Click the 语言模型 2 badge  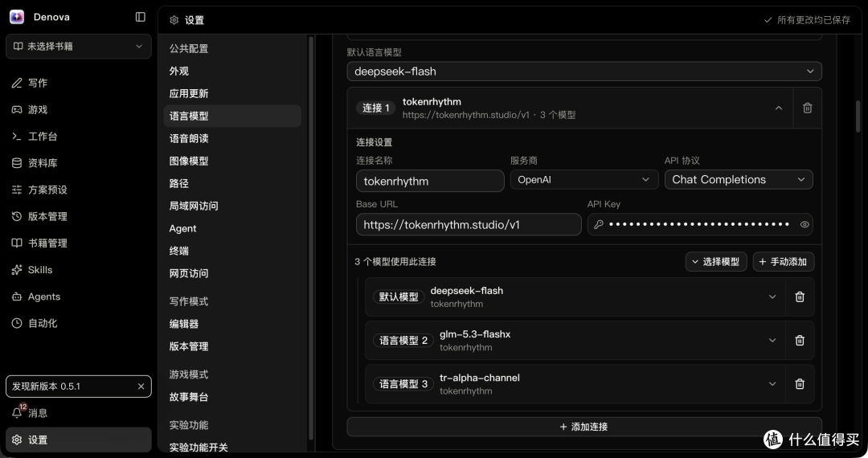click(x=403, y=340)
